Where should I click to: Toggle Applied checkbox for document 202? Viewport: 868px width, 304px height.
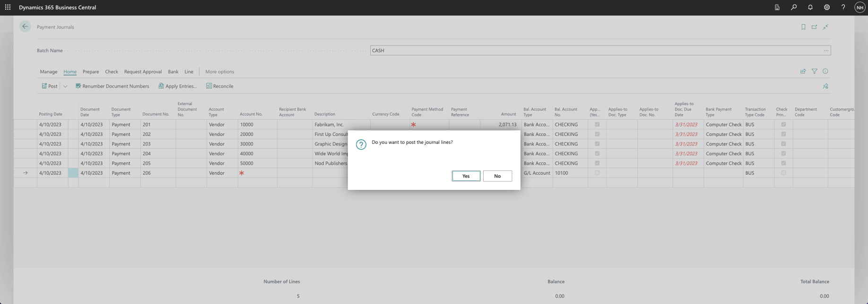(597, 134)
